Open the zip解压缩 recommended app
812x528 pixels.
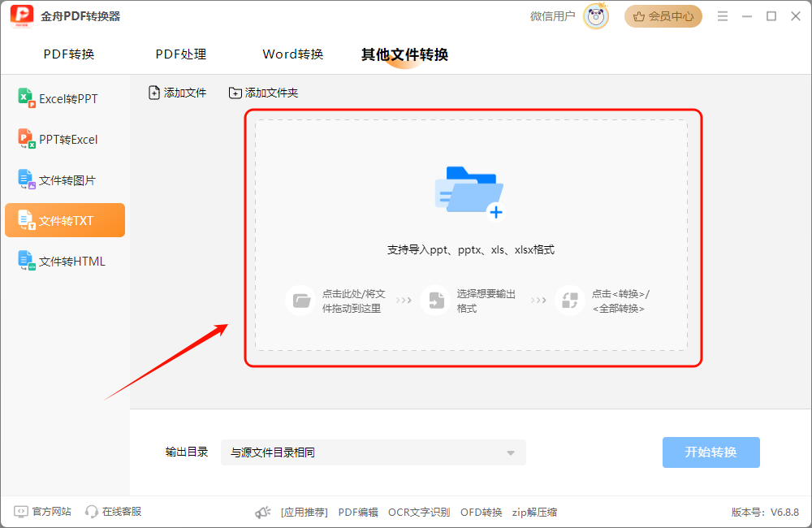(534, 513)
